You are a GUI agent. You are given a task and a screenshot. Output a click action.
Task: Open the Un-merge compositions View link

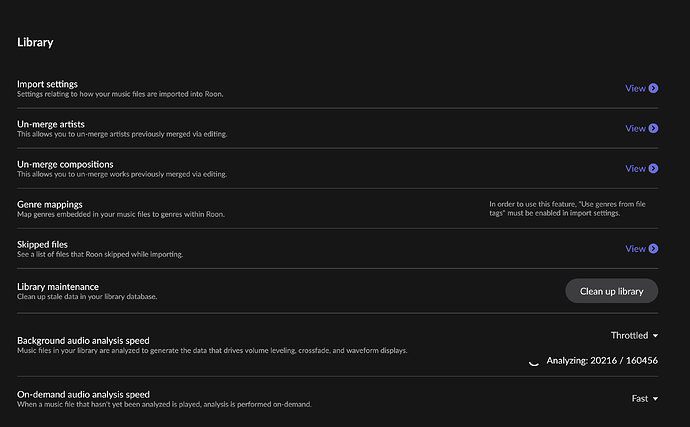635,168
